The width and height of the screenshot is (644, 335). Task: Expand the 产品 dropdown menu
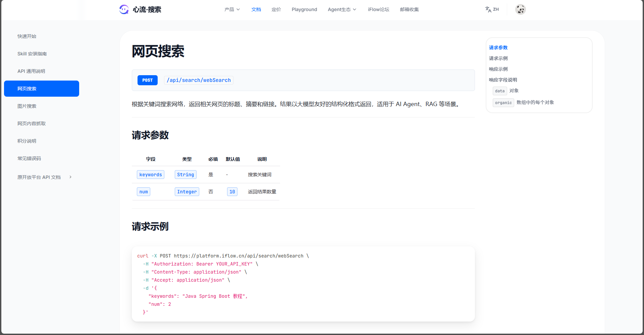coord(232,9)
